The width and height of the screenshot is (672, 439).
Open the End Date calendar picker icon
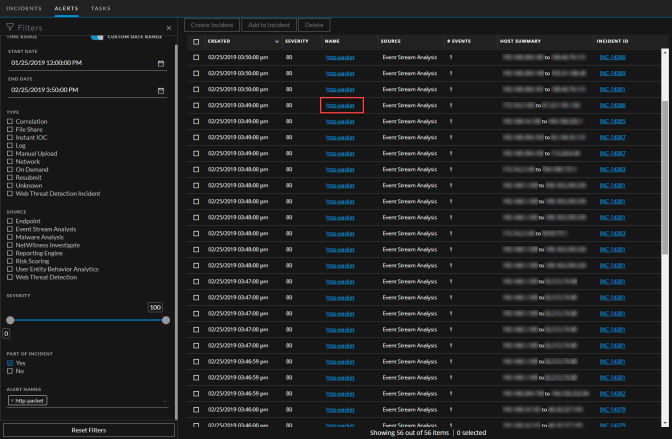pyautogui.click(x=161, y=91)
